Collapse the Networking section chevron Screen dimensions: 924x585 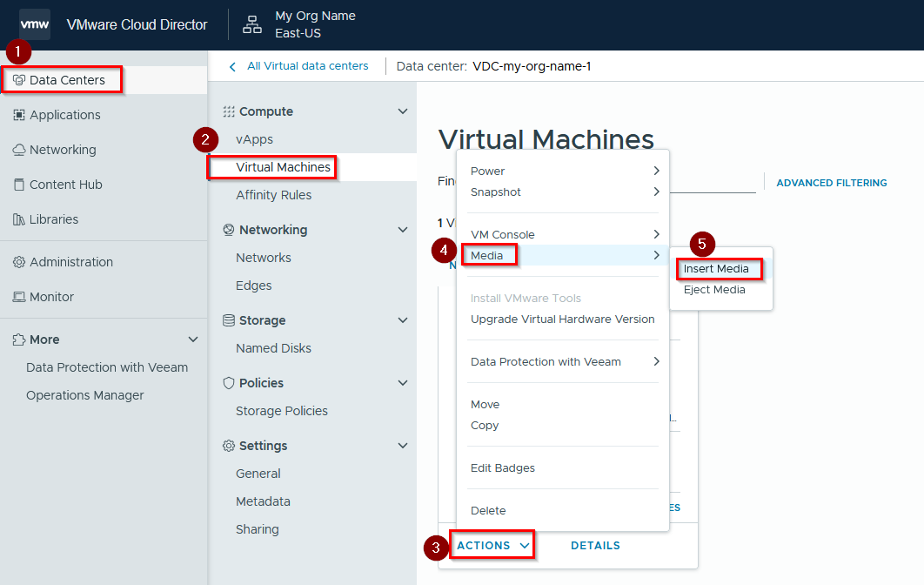[x=403, y=230]
